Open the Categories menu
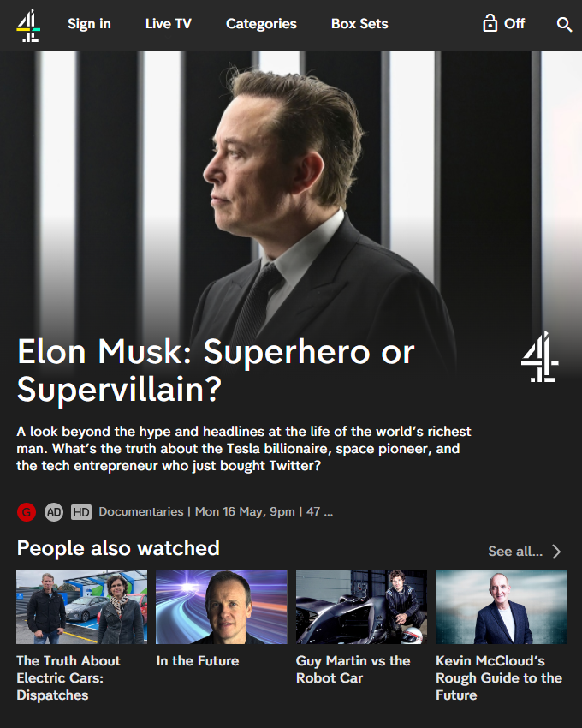 (x=261, y=24)
